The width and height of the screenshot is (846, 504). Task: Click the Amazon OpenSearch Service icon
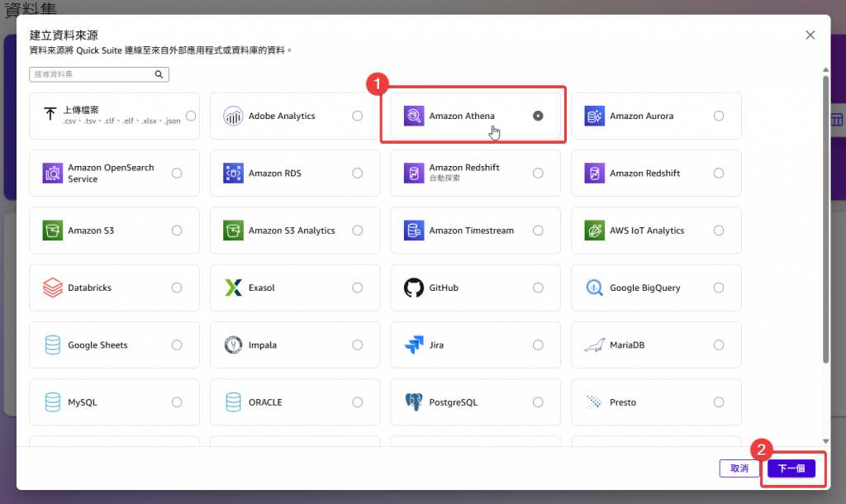pyautogui.click(x=53, y=174)
